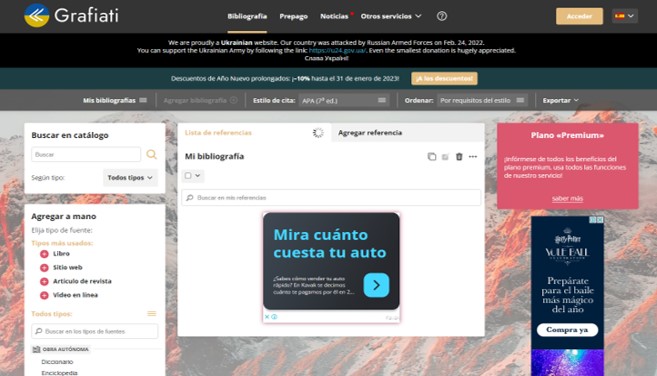Click the search magnifier in catalog panel
The height and width of the screenshot is (376, 657).
[x=151, y=154]
